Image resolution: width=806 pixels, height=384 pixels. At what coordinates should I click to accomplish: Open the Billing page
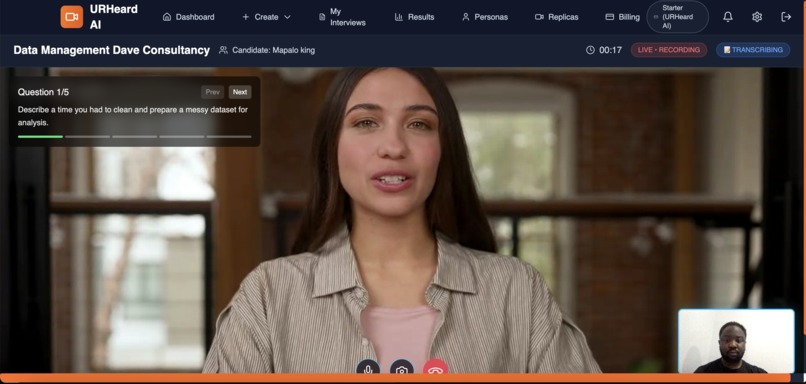[622, 17]
